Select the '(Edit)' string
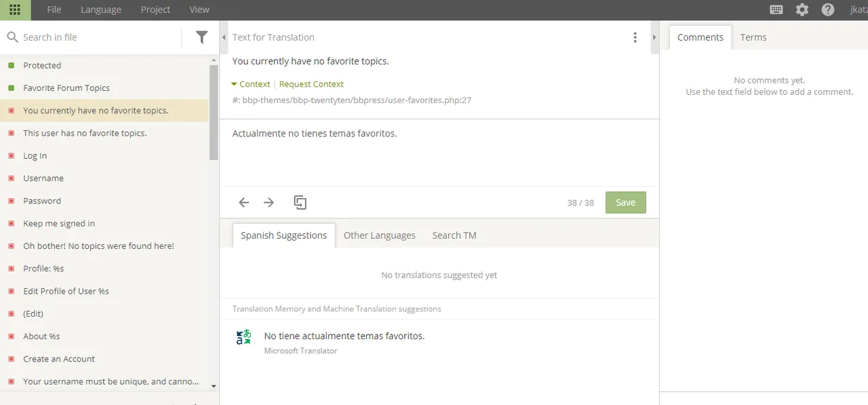 [x=104, y=314]
